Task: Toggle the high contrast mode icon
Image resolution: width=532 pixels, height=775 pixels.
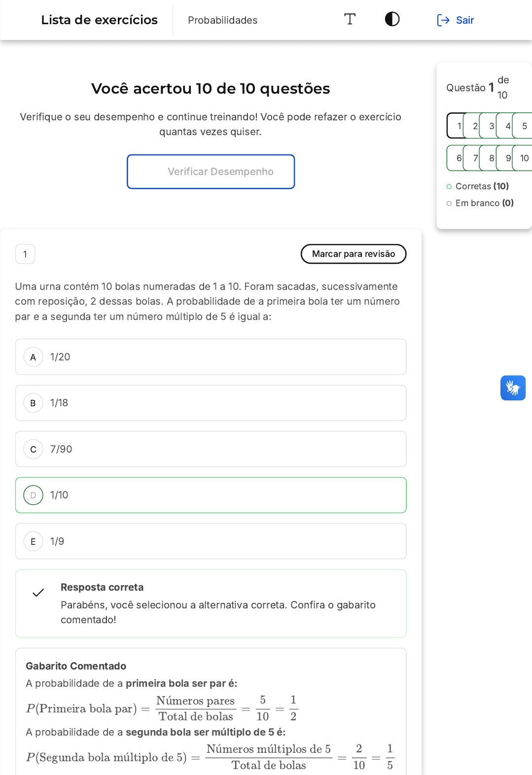Action: coord(392,19)
